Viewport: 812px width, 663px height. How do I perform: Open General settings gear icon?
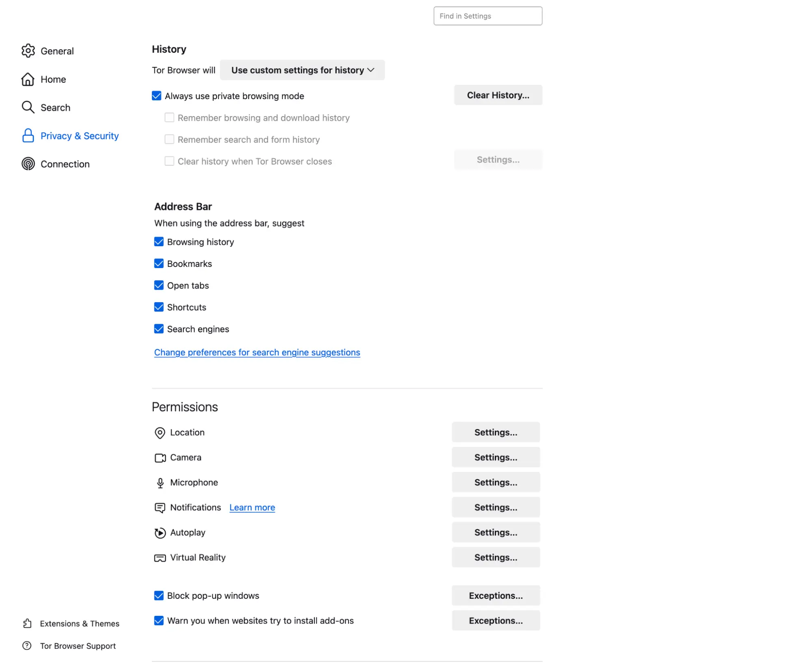point(28,51)
